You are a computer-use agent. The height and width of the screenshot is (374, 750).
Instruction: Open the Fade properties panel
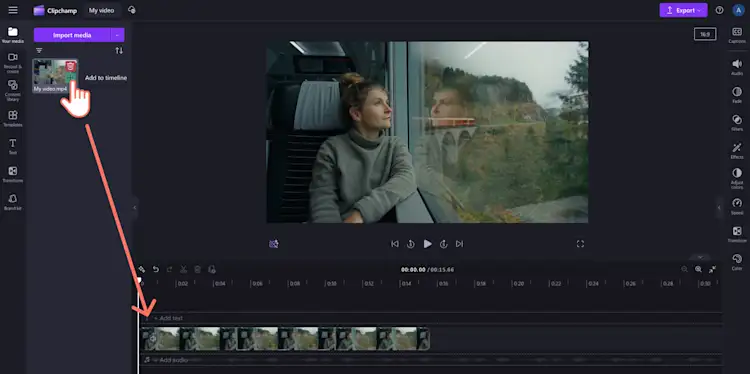737,95
